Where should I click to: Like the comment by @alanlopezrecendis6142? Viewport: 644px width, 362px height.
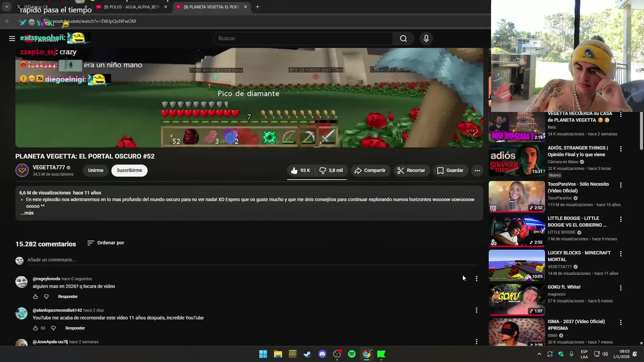click(x=35, y=328)
